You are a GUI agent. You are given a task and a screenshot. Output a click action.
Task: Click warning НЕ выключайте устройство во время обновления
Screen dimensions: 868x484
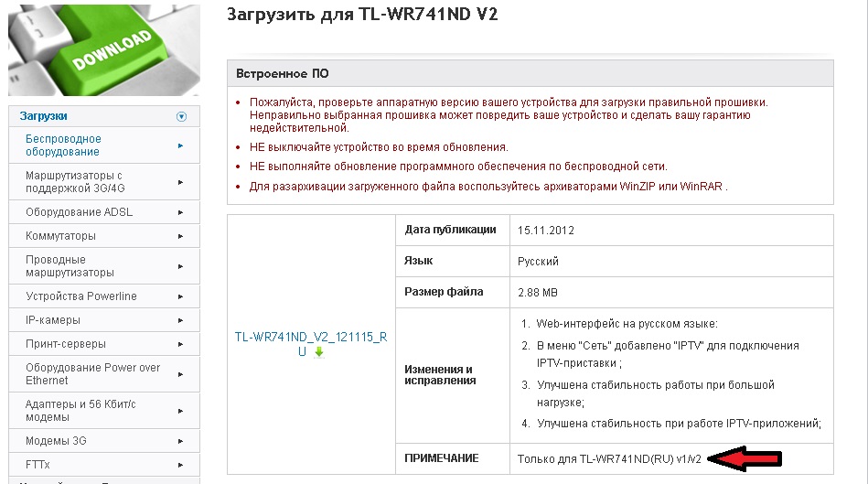379,147
